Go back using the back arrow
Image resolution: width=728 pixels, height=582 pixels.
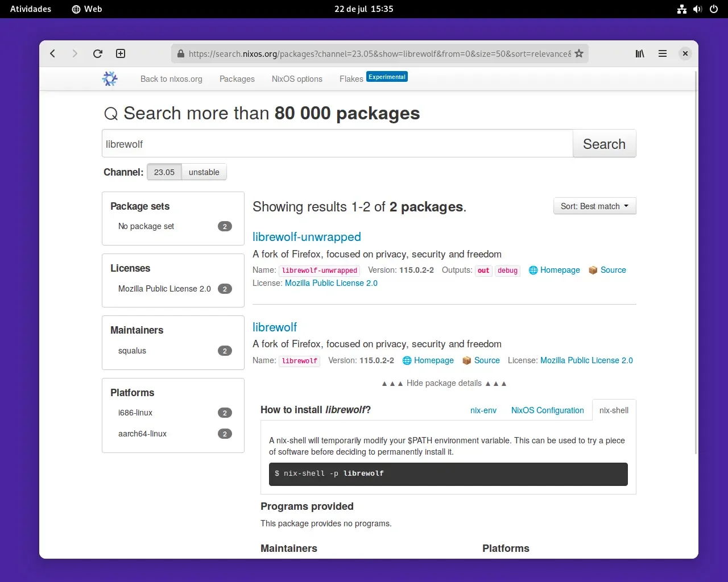(53, 53)
